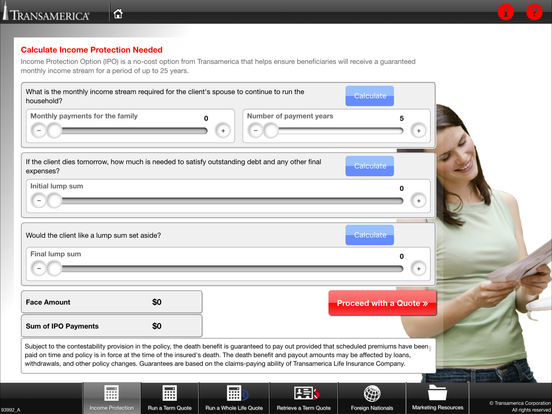Calculate outstanding debt and final expenses
Screen dimensions: 552x414
[x=370, y=166]
